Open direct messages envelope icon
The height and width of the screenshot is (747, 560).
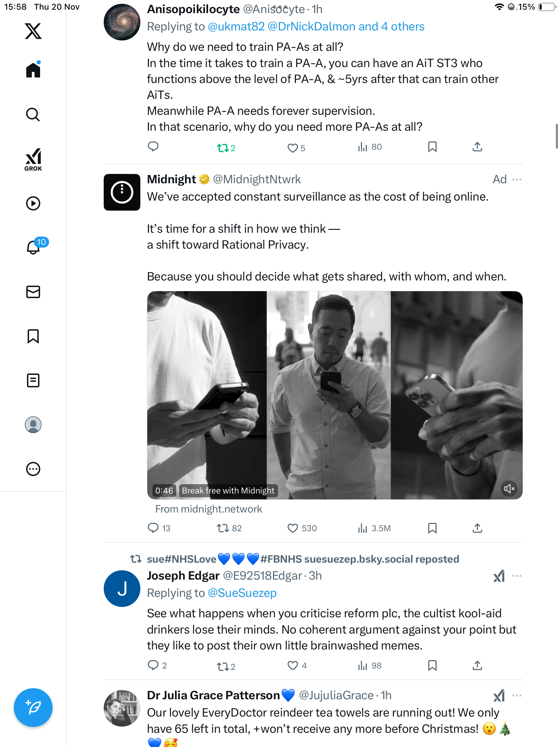[33, 292]
